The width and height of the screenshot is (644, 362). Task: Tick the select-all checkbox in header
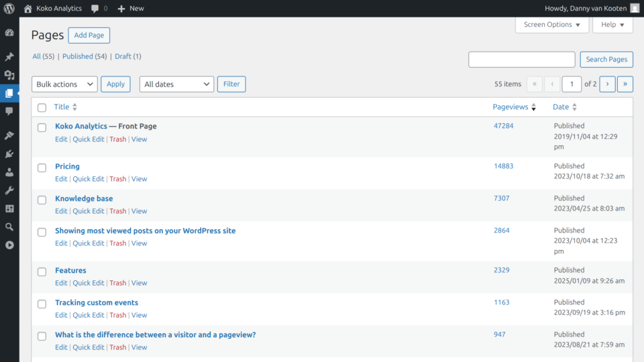coord(42,107)
